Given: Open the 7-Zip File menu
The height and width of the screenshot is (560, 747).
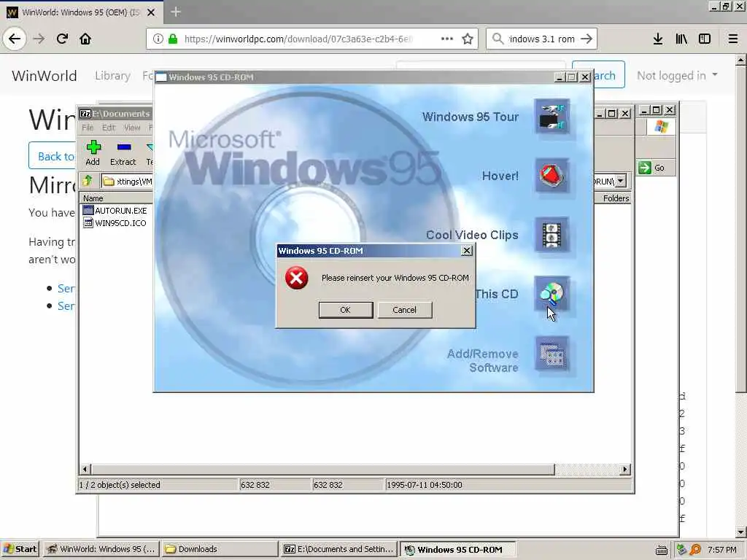Looking at the screenshot, I should 88,128.
